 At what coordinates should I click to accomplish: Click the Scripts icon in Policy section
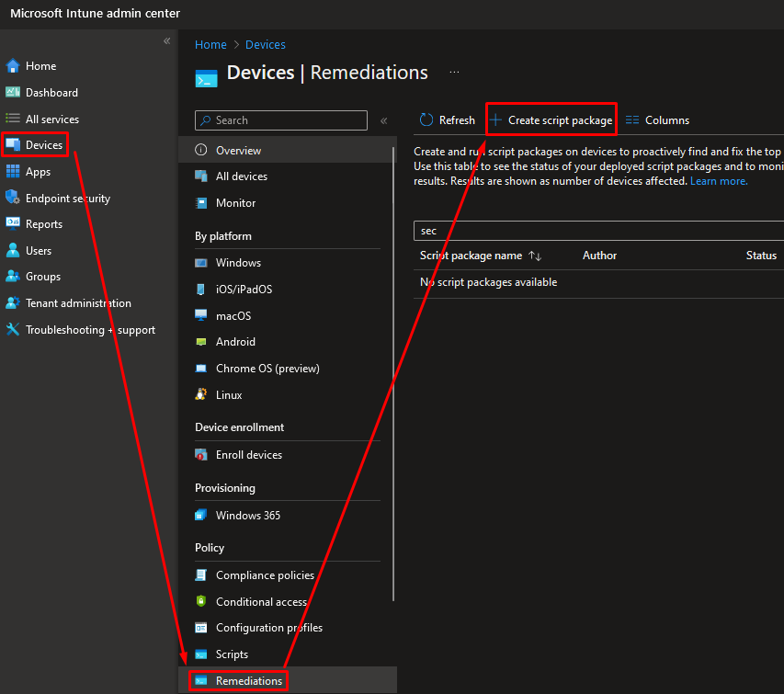(x=201, y=654)
